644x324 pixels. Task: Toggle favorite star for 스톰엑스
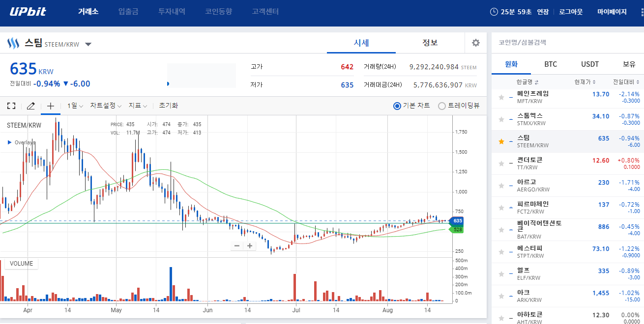click(501, 119)
